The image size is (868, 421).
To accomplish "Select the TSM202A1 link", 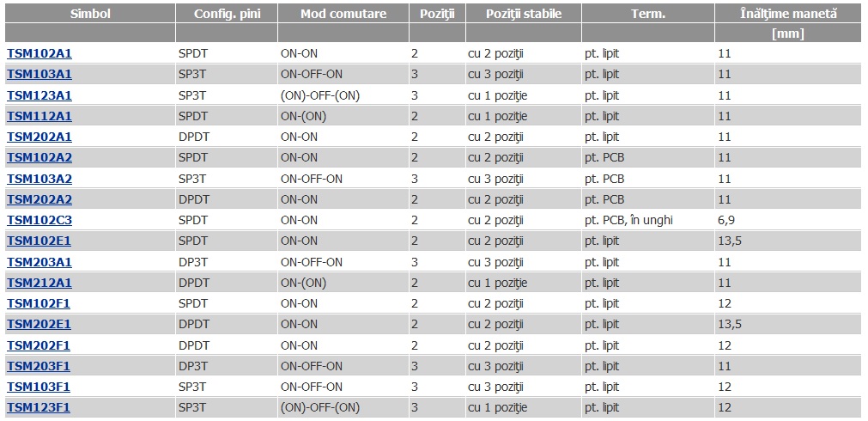I will (x=39, y=137).
